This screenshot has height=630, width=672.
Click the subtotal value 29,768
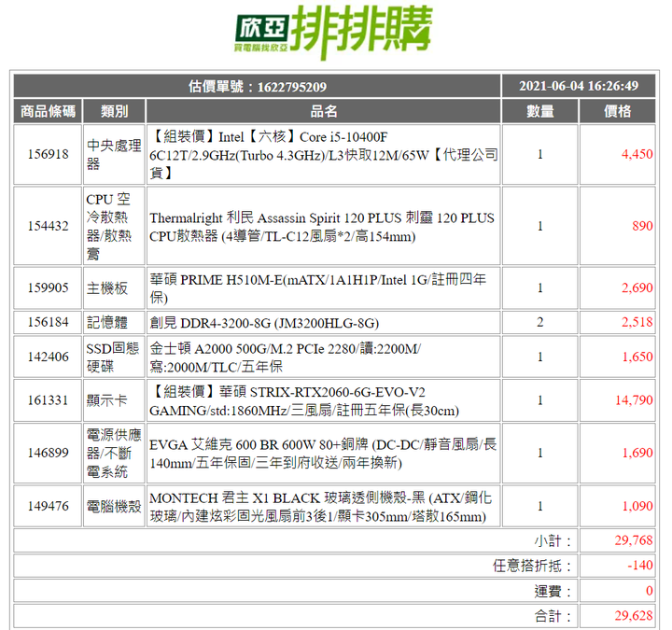click(634, 540)
